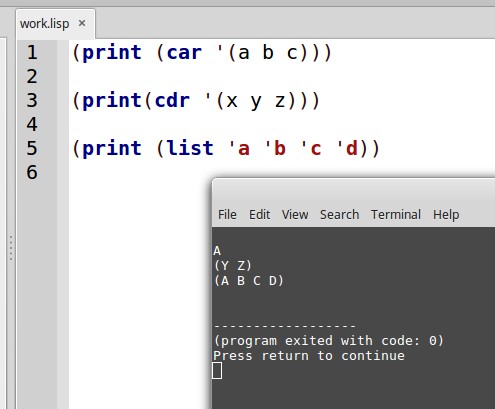Open the Terminal menu in terminal window

tap(396, 214)
